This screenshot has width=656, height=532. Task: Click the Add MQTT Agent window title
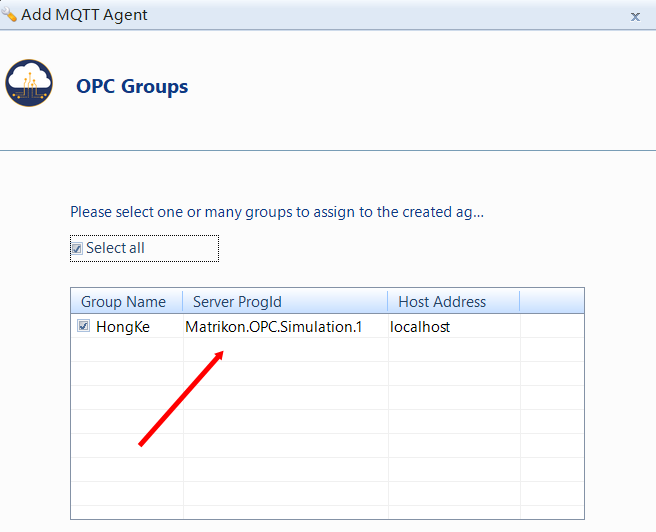coord(84,15)
